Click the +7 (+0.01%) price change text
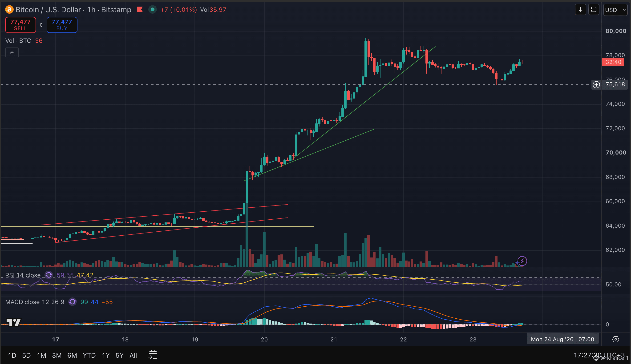This screenshot has width=631, height=364. (178, 9)
